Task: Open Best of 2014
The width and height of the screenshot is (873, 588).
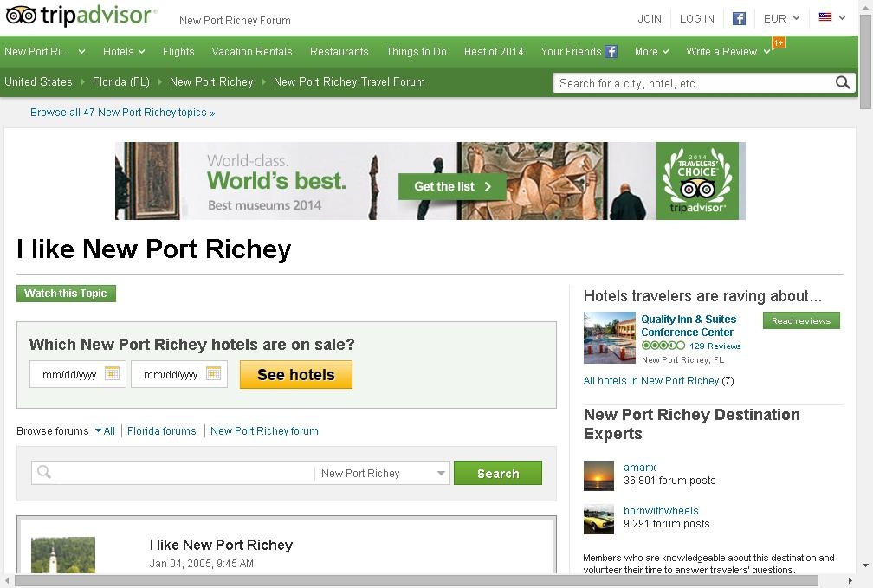Action: coord(494,52)
